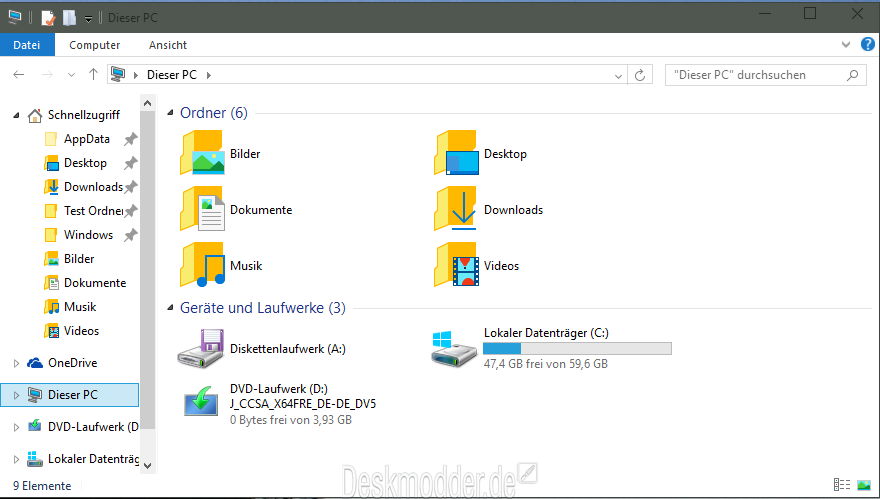The width and height of the screenshot is (880, 499).
Task: Select Desktop in the navigation sidebar
Action: pyautogui.click(x=85, y=163)
